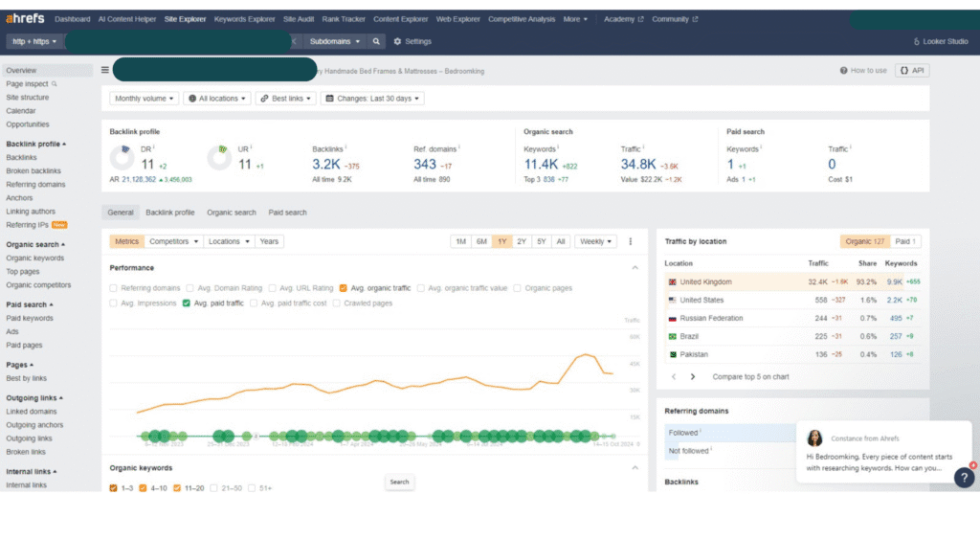Uncheck the Avg. organic traffic checkbox
980x539 pixels.
[344, 287]
